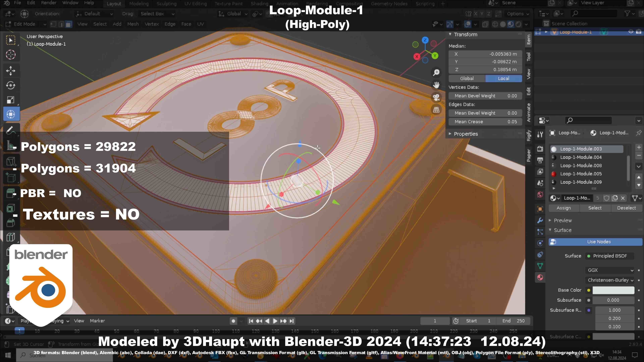Open the Output properties printer icon
Viewport: 644px width, 362px height.
[x=540, y=160]
